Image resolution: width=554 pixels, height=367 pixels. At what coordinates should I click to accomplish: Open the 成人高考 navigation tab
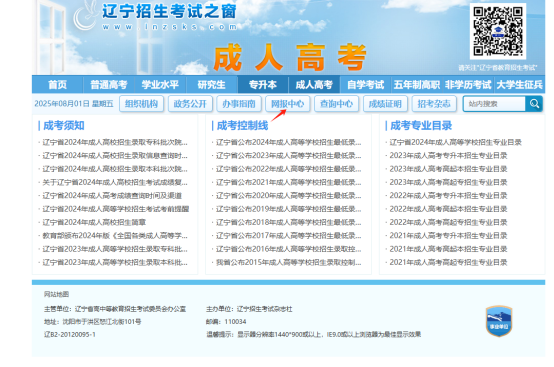(314, 85)
